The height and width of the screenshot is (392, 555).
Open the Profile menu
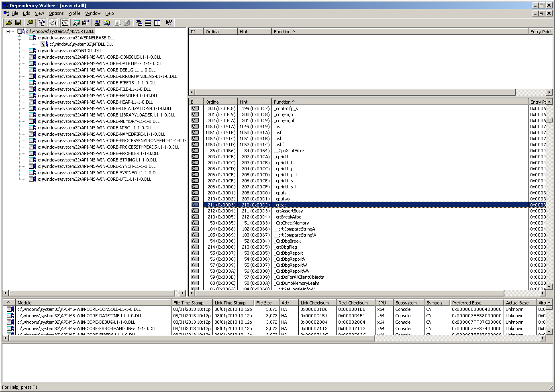pyautogui.click(x=74, y=13)
